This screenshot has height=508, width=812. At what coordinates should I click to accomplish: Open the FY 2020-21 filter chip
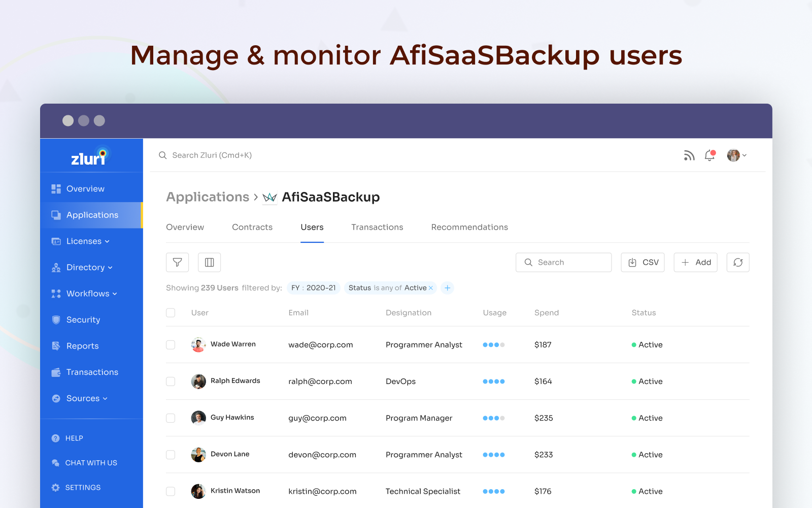tap(314, 288)
